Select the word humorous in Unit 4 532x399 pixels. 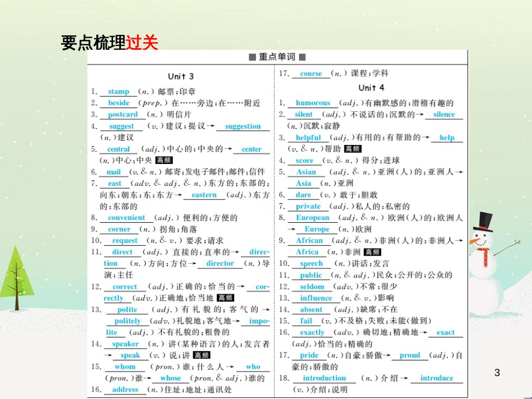[x=312, y=103]
